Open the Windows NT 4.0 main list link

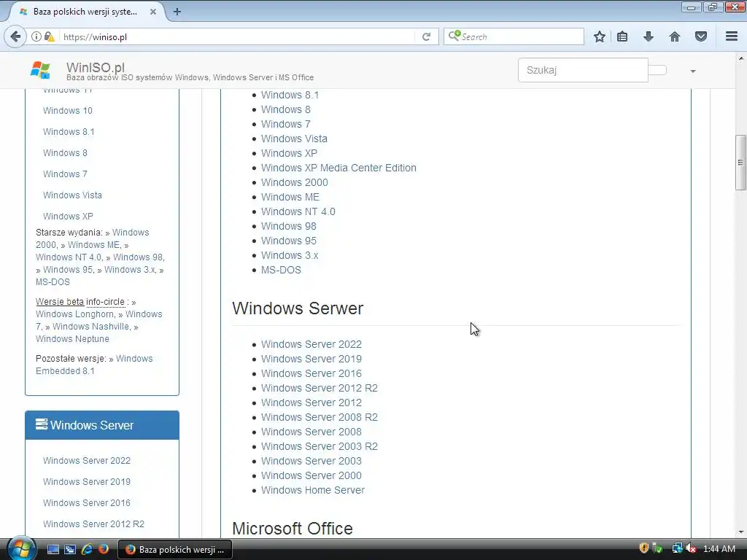tap(298, 211)
